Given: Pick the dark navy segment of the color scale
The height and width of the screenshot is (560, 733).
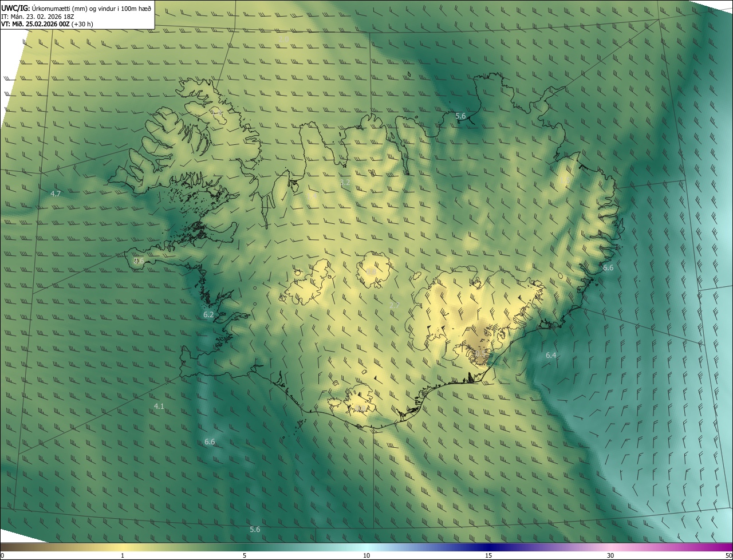Looking at the screenshot, I should [488, 547].
